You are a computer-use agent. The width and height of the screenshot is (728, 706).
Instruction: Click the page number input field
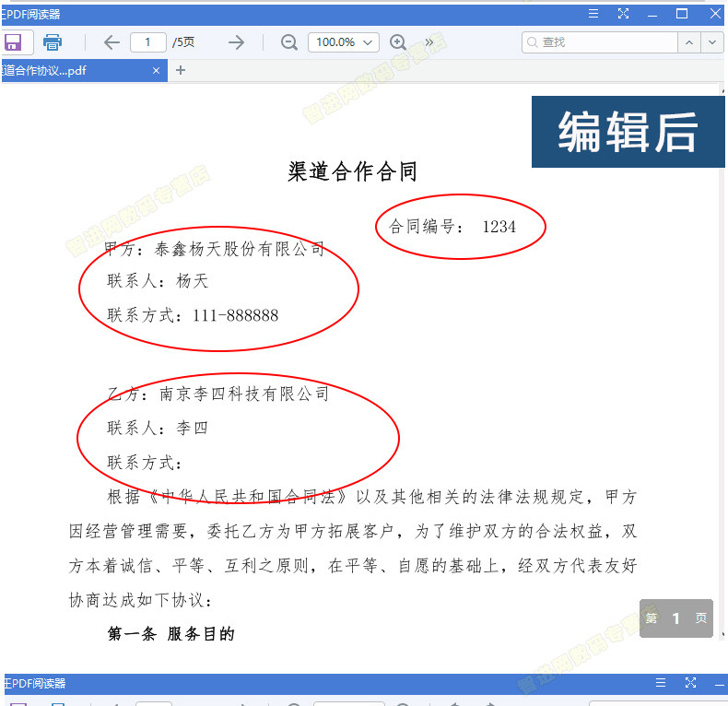point(148,42)
